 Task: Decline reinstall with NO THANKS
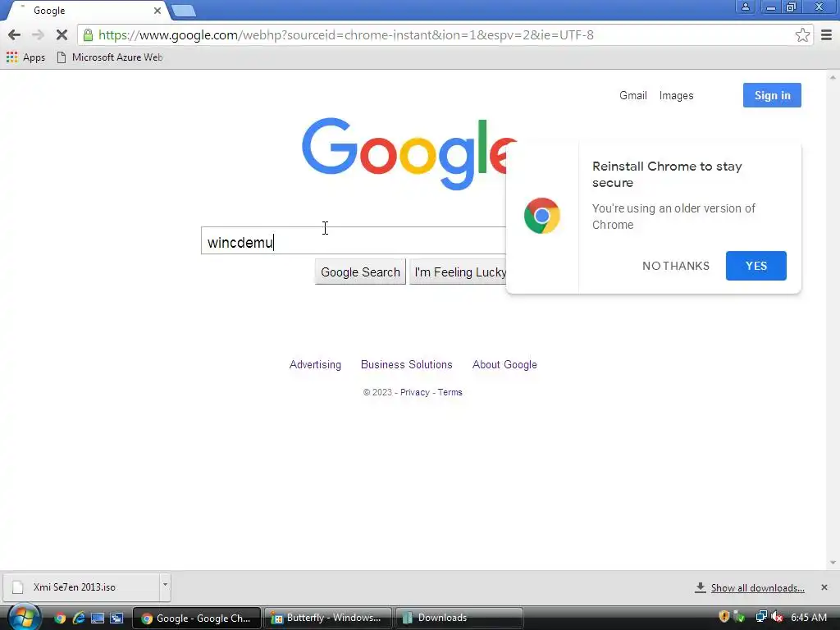click(x=676, y=266)
